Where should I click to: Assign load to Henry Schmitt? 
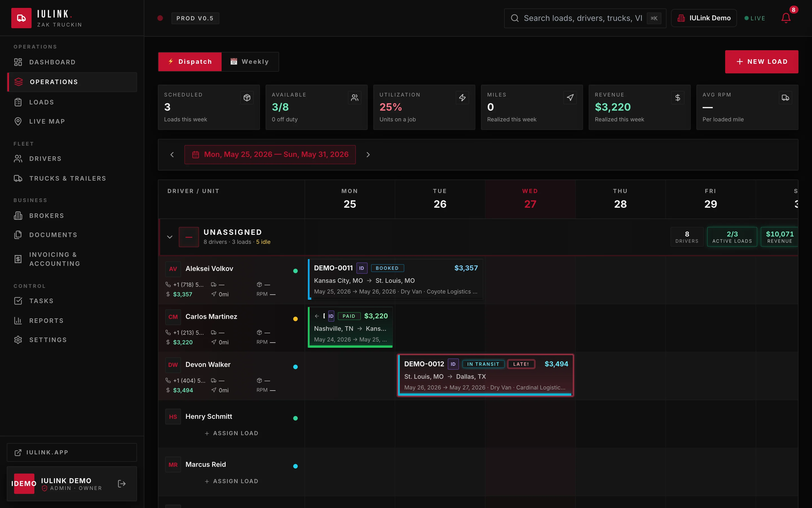coord(231,433)
